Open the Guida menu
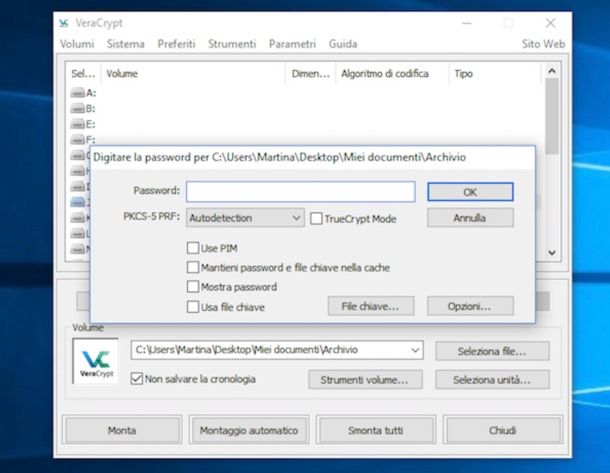This screenshot has width=610, height=473. (x=343, y=44)
